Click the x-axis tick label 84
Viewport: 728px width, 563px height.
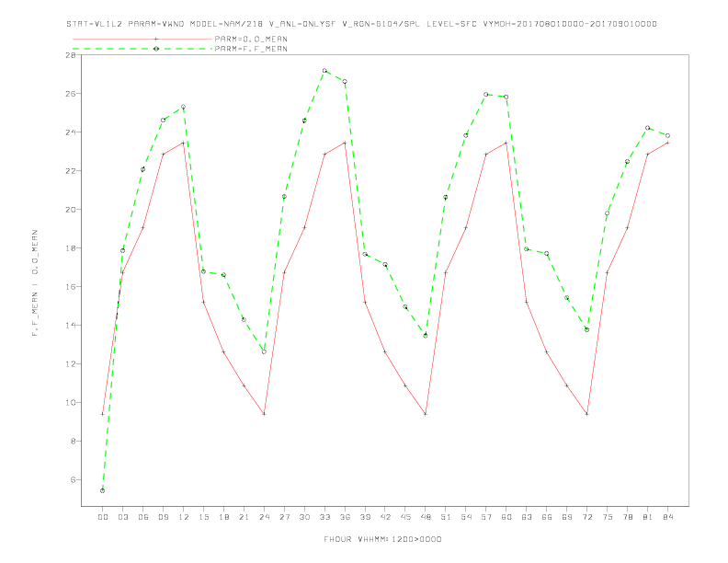click(x=667, y=517)
